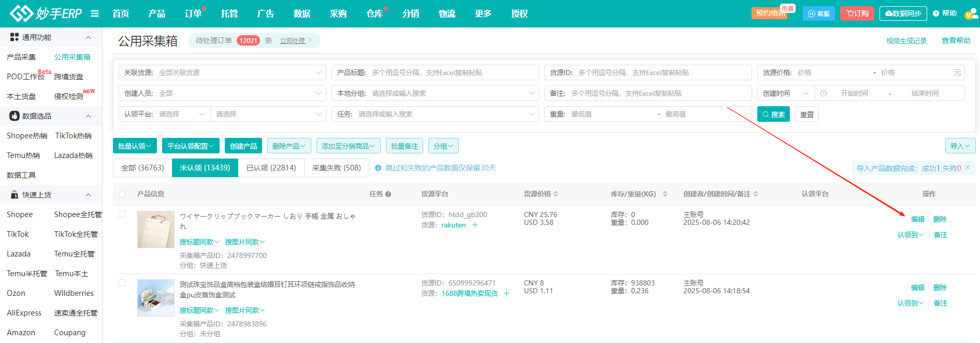Screen dimensions: 980x343
Task: Click the help question mark beside 任务 header
Action: [388, 194]
